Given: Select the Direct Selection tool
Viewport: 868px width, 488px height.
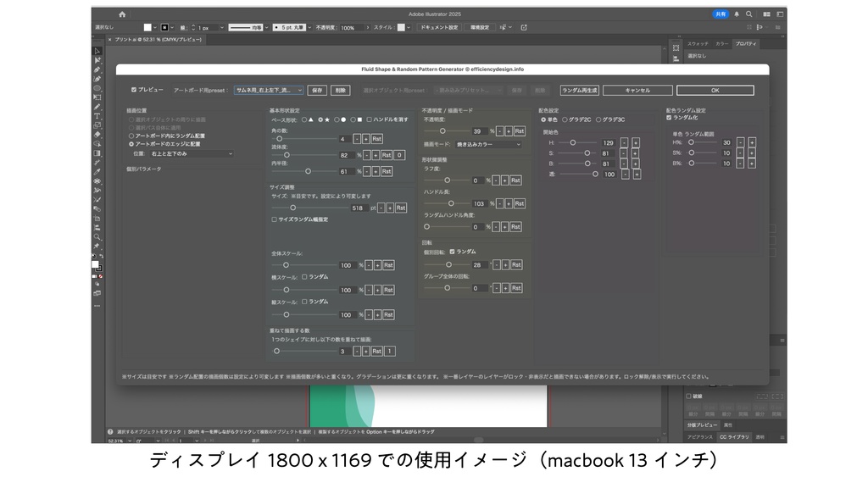Looking at the screenshot, I should 97,61.
